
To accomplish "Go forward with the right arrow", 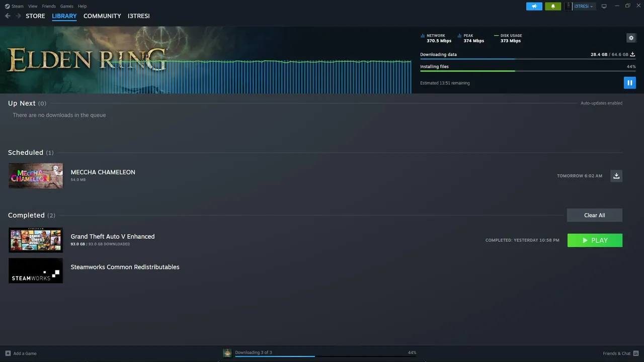I will click(x=19, y=16).
